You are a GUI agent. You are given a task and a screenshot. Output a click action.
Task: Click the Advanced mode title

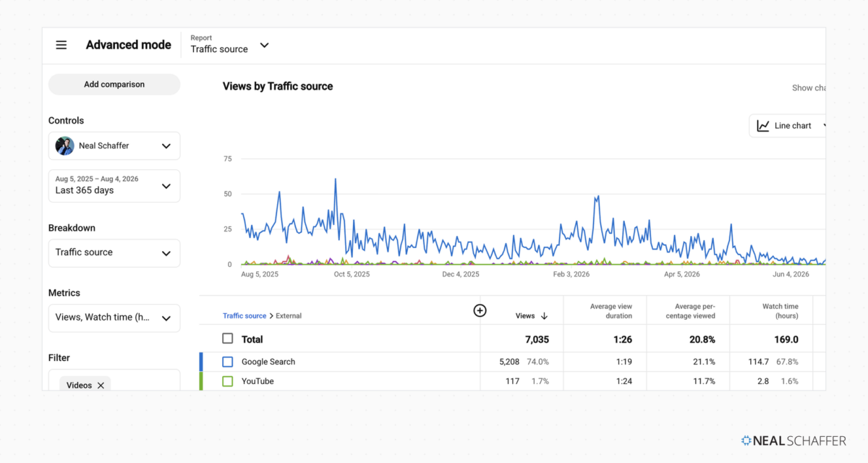129,45
